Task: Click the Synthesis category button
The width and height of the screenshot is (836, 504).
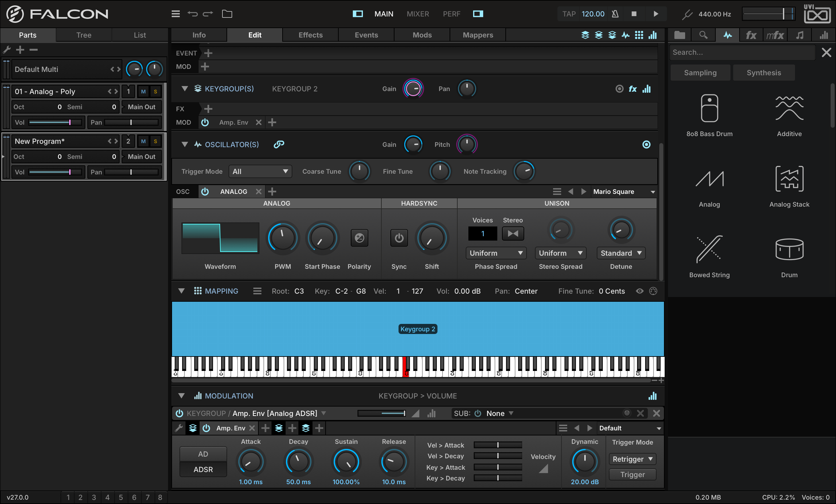Action: (x=764, y=73)
